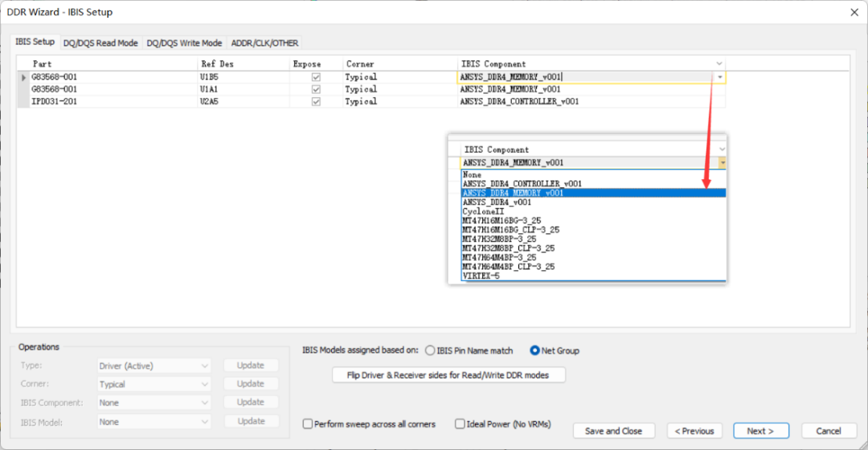868x450 pixels.
Task: Cancel the DDR Wizard dialog
Action: tap(828, 431)
